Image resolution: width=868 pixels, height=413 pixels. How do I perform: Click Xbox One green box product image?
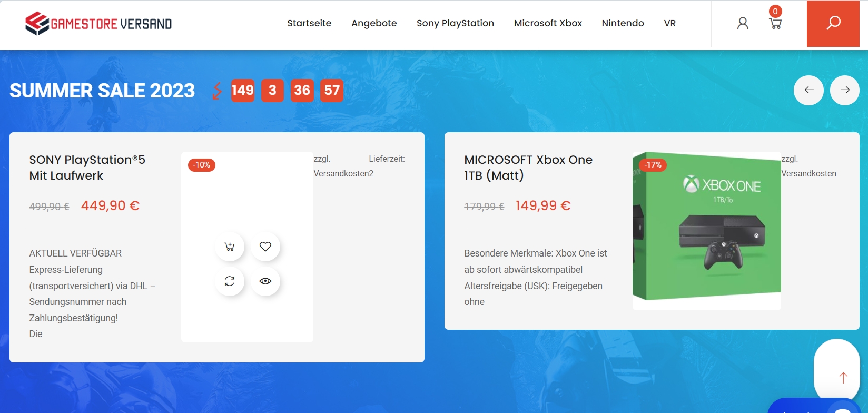click(707, 231)
